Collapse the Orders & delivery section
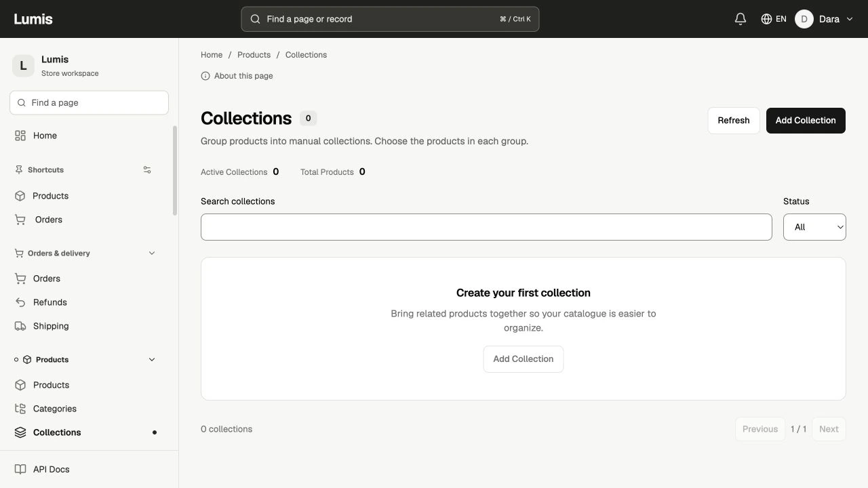 [x=152, y=253]
